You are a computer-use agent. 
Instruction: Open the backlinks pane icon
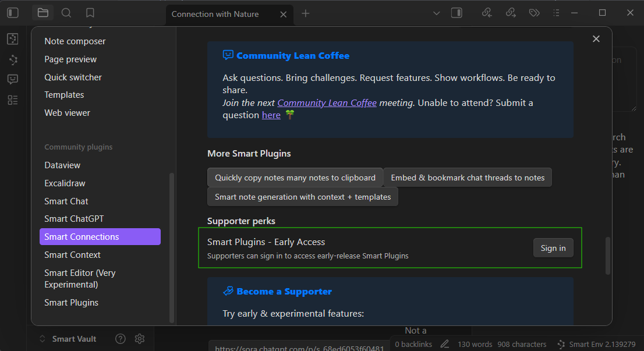coord(487,13)
